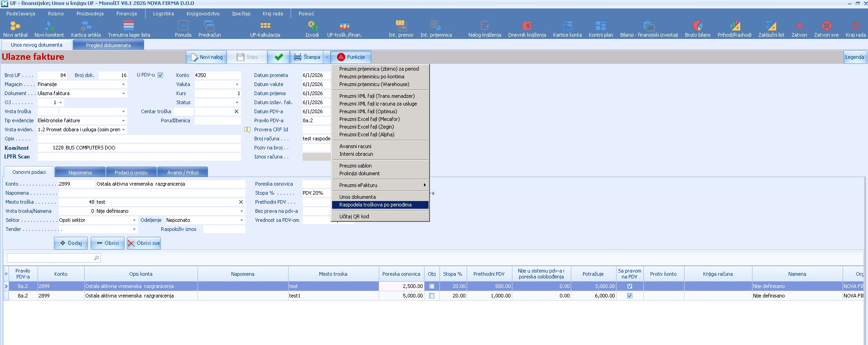Click the Zatvori sve toolbar icon
The image size is (868, 345).
click(826, 29)
